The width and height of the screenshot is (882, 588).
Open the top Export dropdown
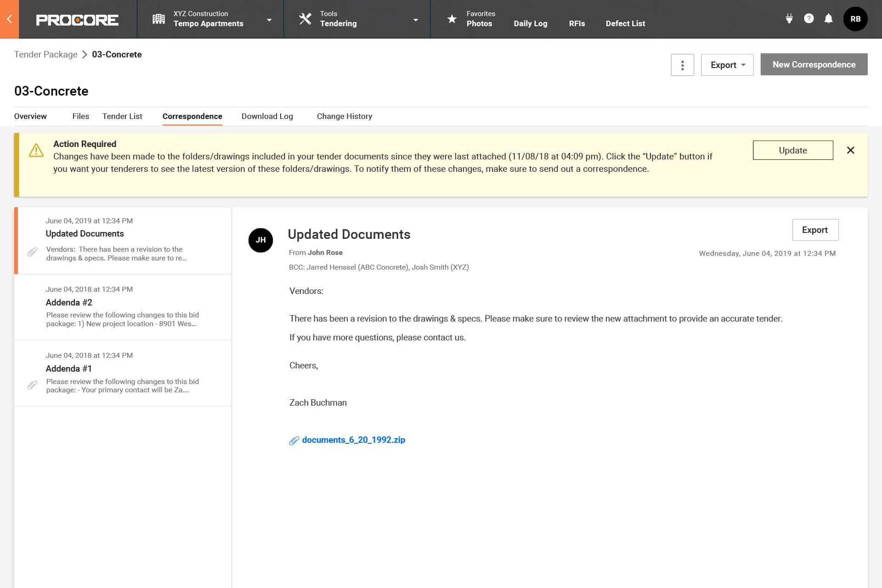(x=727, y=65)
